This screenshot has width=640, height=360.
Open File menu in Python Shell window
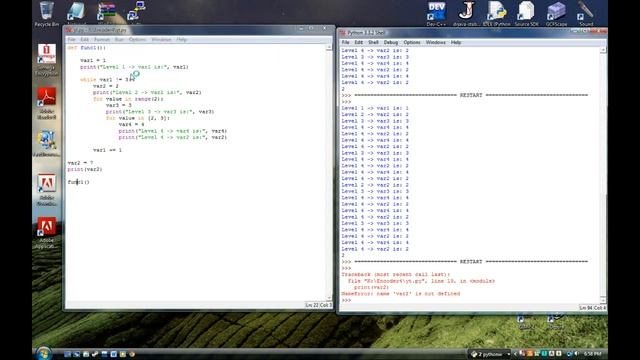click(x=345, y=42)
